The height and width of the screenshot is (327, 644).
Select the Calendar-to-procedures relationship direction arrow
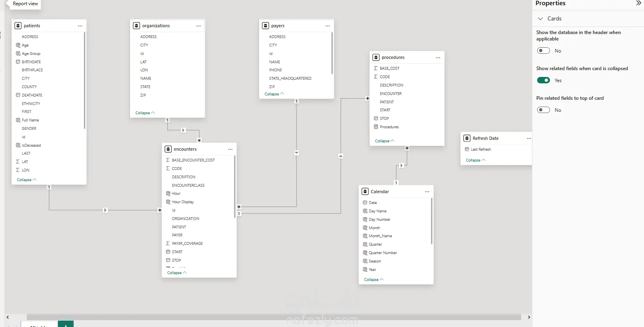pyautogui.click(x=401, y=165)
